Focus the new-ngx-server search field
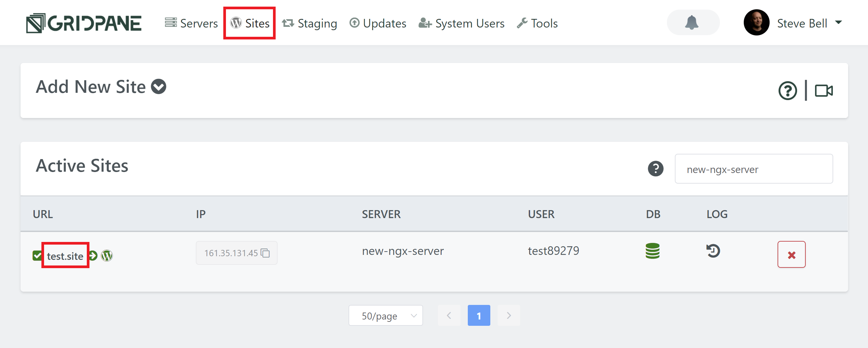The height and width of the screenshot is (348, 868). [x=753, y=169]
